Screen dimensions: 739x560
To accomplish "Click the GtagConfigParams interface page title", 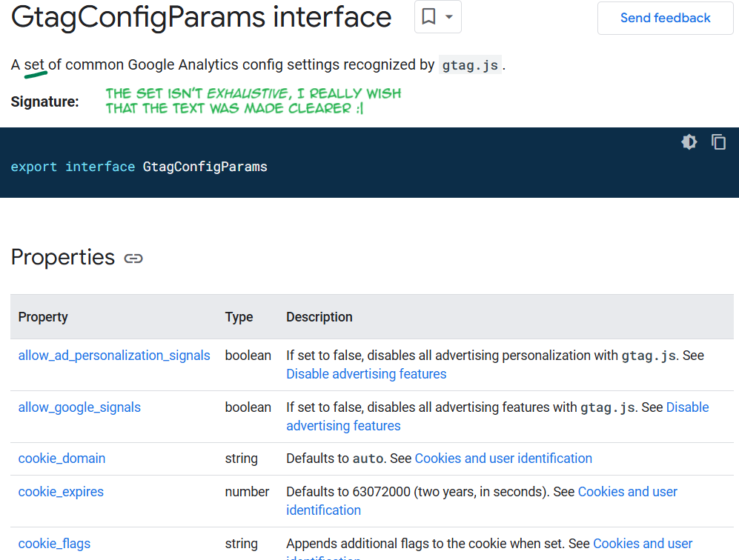I will (x=202, y=18).
